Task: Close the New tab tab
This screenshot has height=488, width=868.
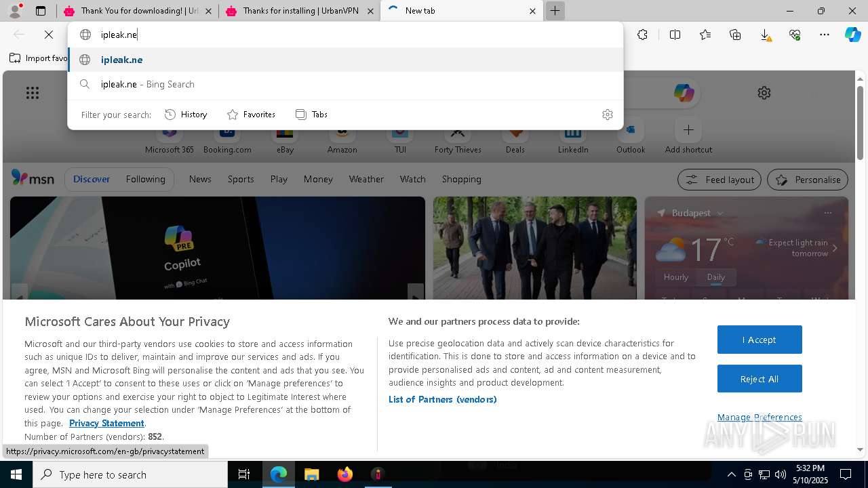Action: pos(532,11)
